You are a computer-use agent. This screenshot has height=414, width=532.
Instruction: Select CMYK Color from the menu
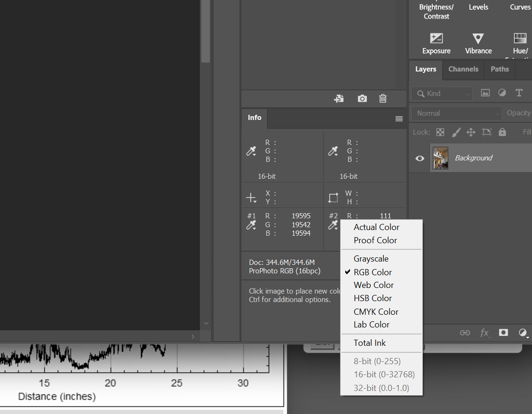click(376, 311)
